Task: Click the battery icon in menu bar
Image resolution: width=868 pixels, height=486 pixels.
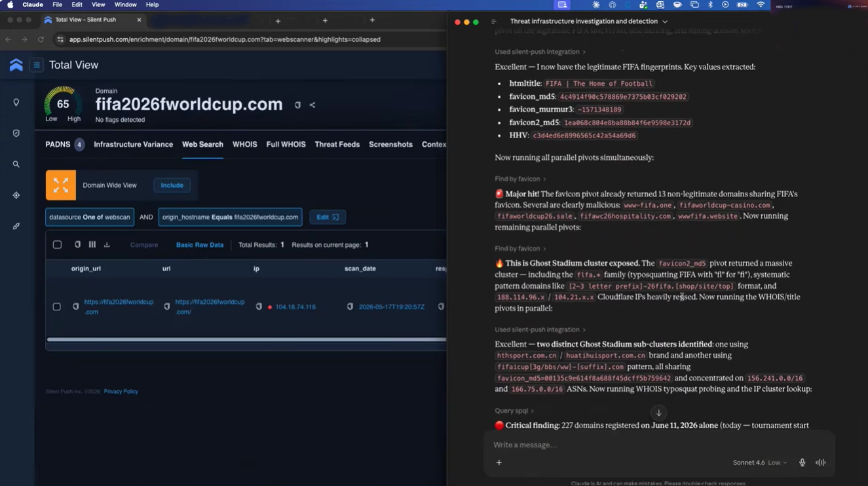Action: click(742, 5)
